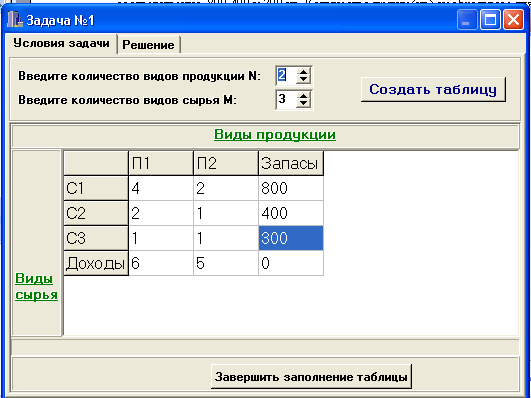The image size is (531, 398).
Task: Click the N product count input field
Action: [x=286, y=76]
